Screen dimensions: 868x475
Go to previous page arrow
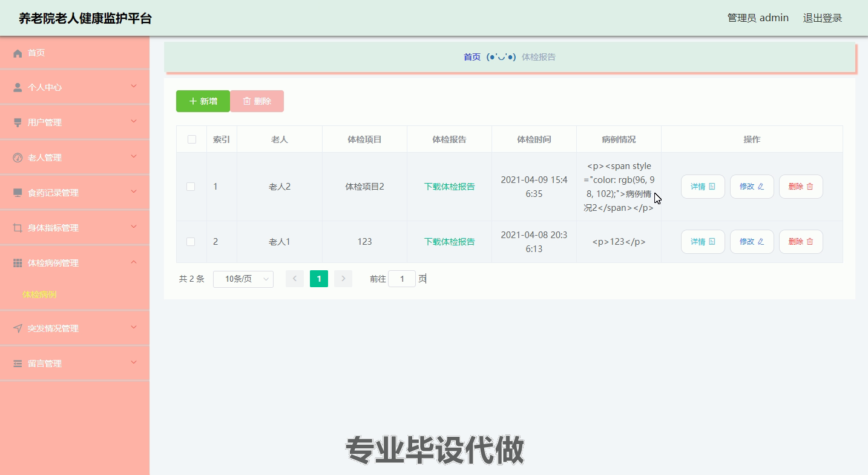click(295, 279)
